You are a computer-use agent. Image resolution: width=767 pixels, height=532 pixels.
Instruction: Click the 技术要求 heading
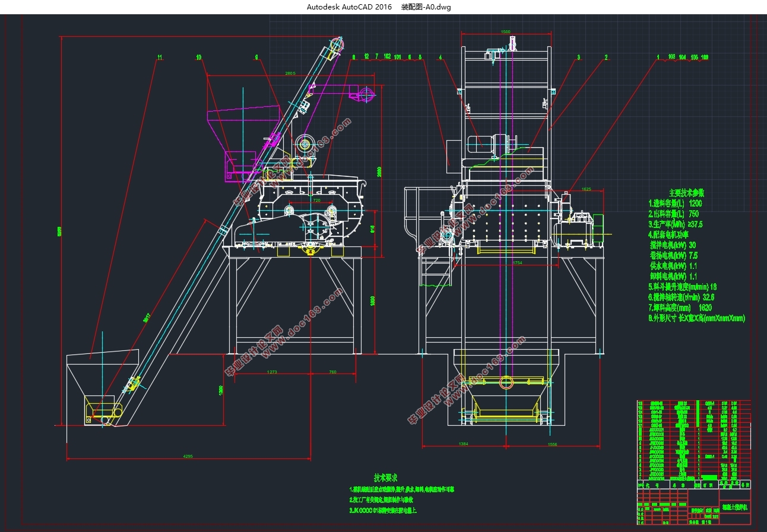pyautogui.click(x=385, y=477)
